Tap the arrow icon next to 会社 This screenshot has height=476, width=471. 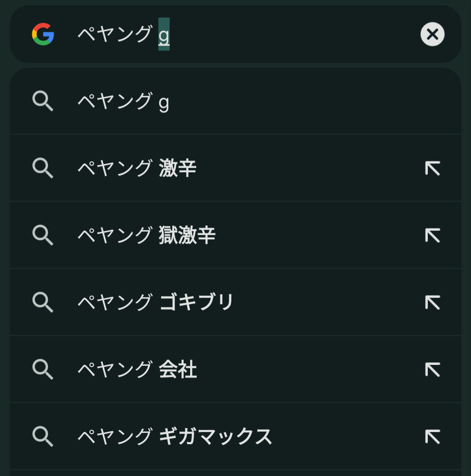432,370
